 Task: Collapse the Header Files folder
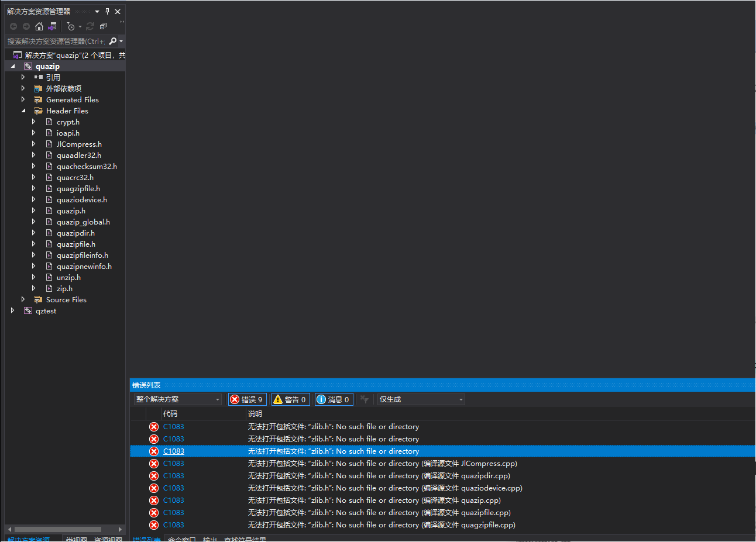tap(23, 111)
